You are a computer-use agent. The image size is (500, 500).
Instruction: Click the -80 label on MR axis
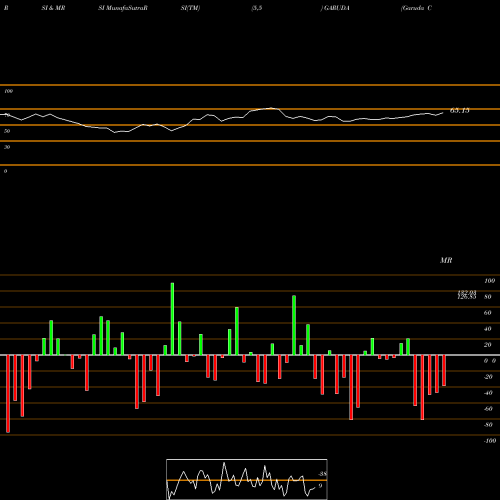coord(488,425)
